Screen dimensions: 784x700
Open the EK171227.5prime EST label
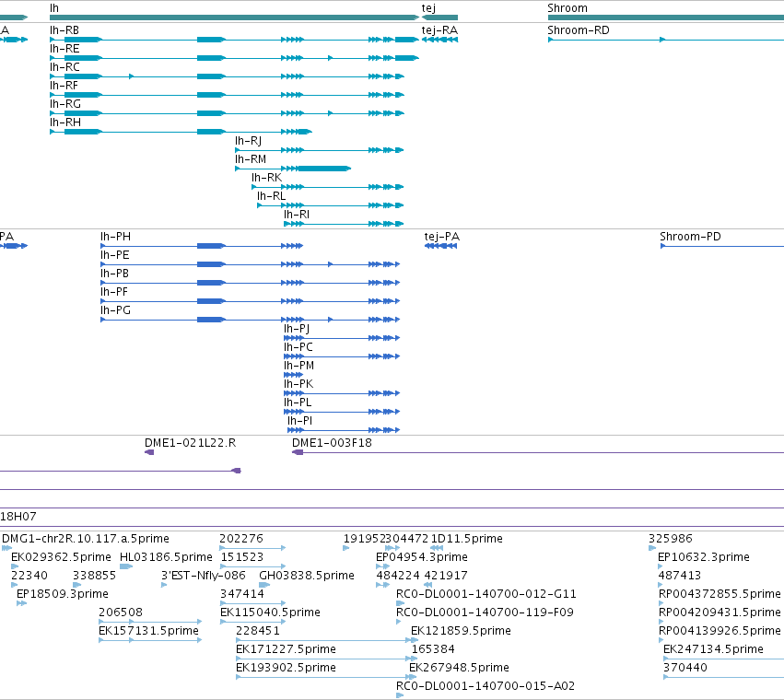click(x=286, y=649)
